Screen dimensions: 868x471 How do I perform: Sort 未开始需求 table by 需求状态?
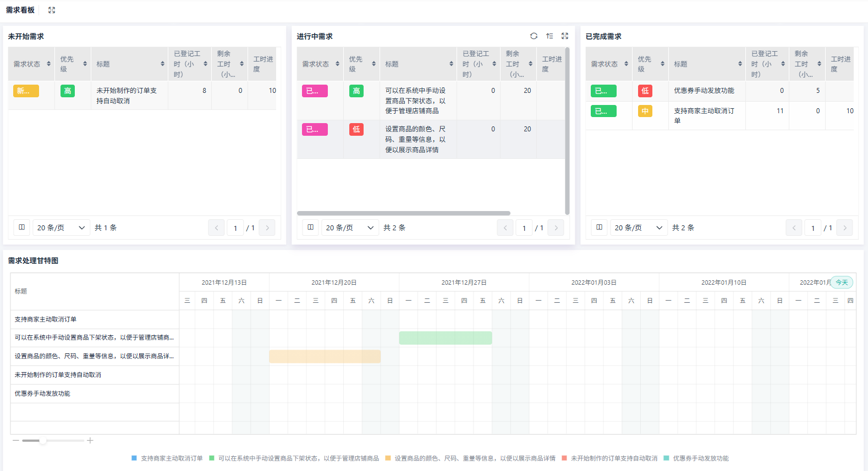pyautogui.click(x=48, y=64)
